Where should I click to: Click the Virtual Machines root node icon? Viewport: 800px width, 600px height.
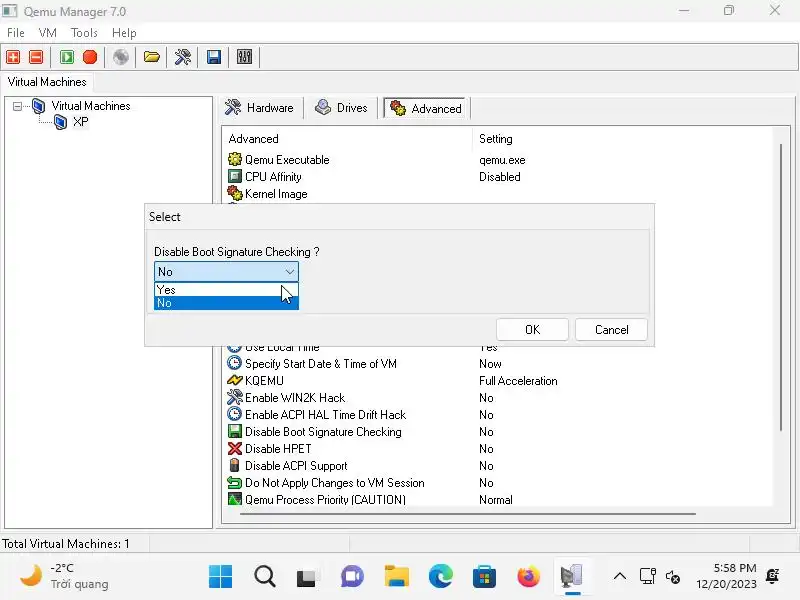[x=39, y=106]
